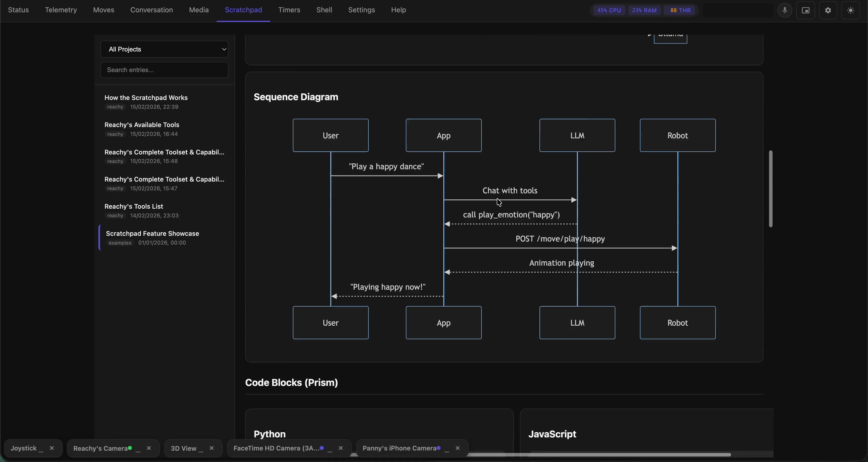Click the top LLM box in diagram
Screen dimensions: 868x462
point(577,136)
